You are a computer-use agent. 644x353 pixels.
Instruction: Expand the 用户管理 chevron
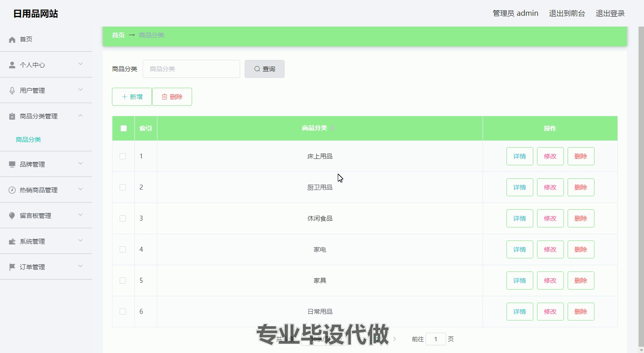80,90
